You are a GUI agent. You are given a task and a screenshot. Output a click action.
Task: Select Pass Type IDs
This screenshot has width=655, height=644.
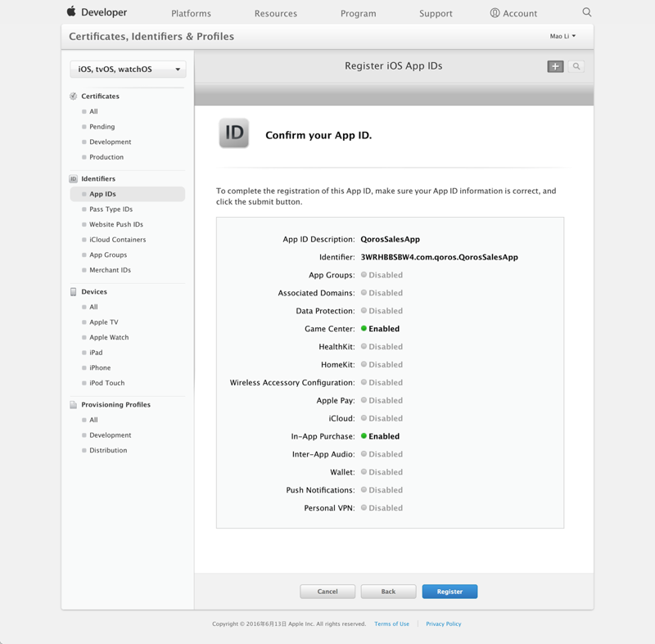coord(111,209)
